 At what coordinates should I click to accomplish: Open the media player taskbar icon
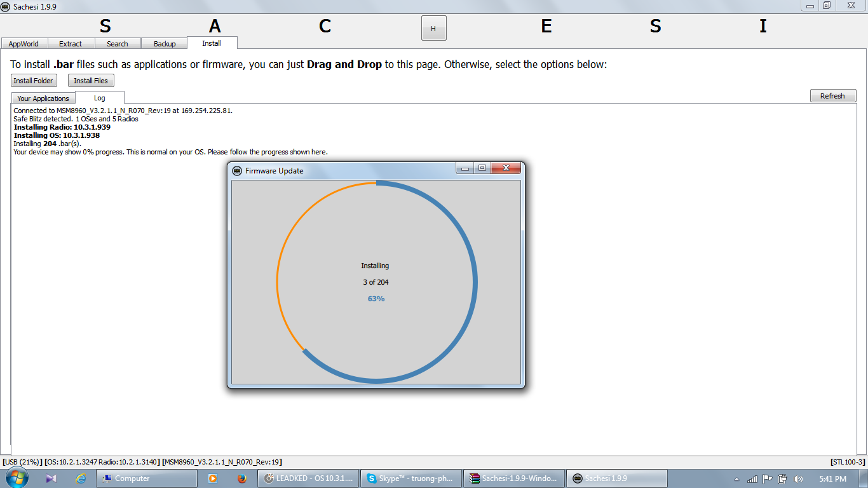coord(213,478)
